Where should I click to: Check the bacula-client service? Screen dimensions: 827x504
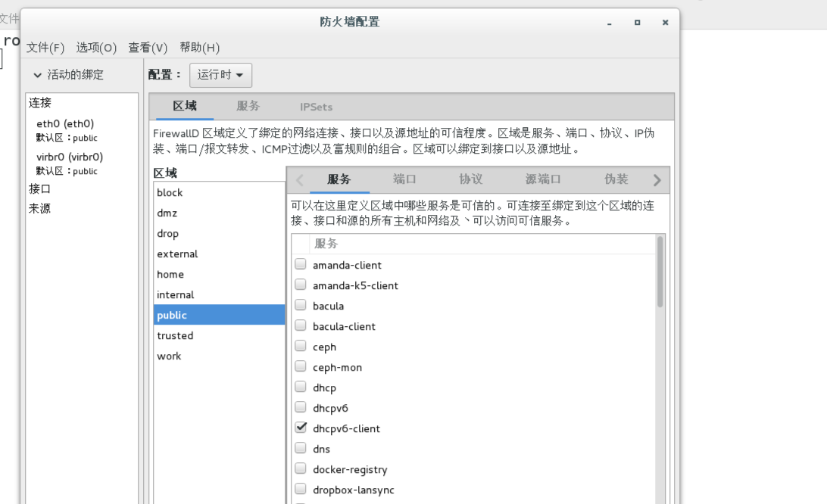(x=301, y=325)
